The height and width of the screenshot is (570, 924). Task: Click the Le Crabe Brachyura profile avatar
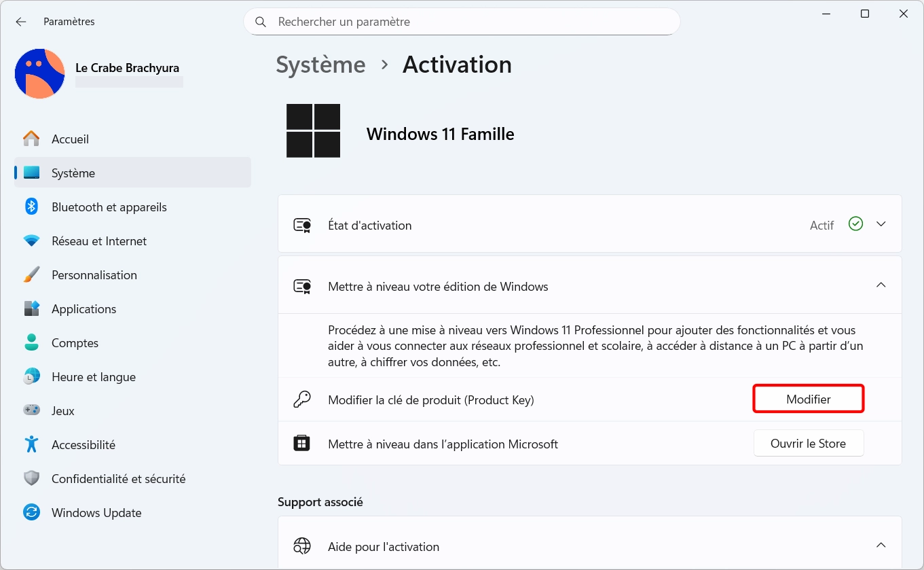click(39, 73)
